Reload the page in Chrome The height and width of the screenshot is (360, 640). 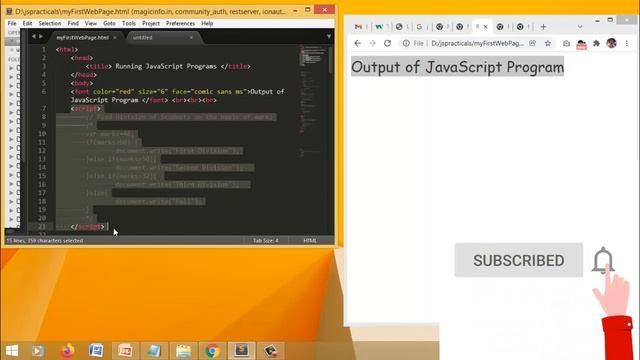(387, 43)
